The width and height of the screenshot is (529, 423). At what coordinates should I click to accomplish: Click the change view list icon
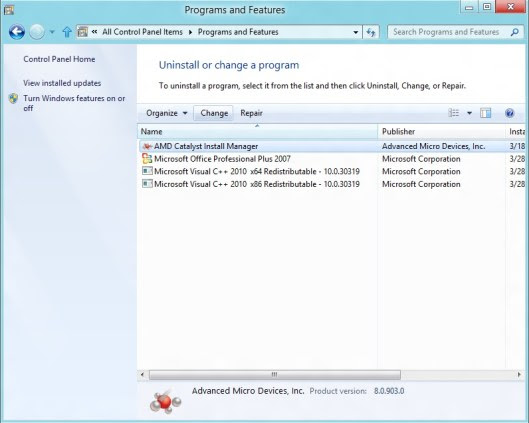click(454, 113)
